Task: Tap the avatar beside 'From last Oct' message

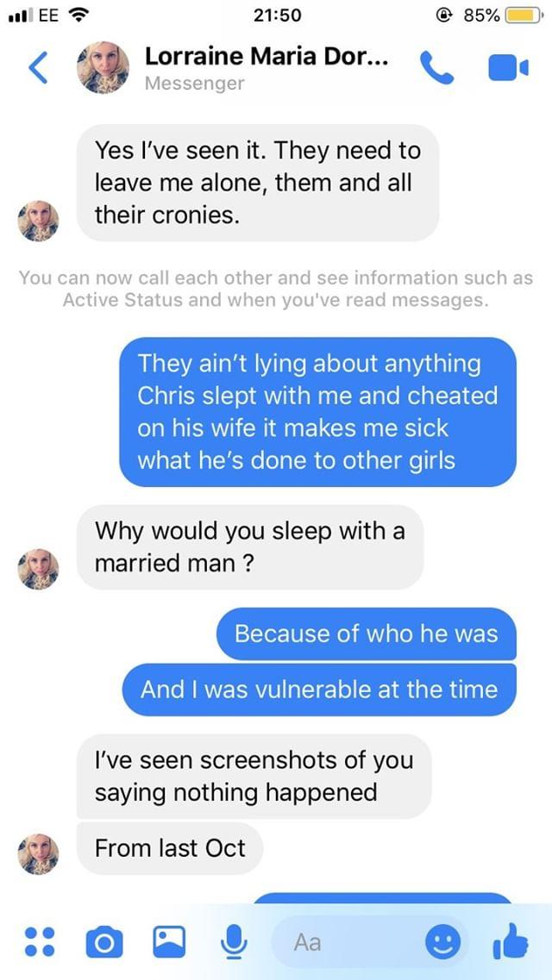Action: pos(38,854)
